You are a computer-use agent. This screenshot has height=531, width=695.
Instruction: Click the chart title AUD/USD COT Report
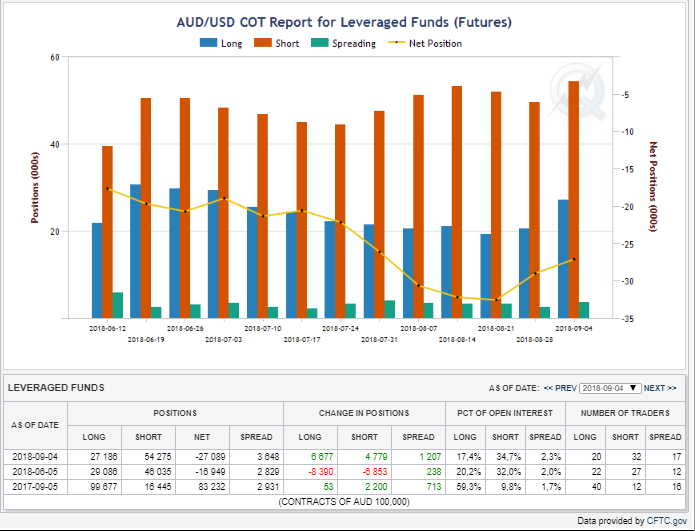(344, 22)
